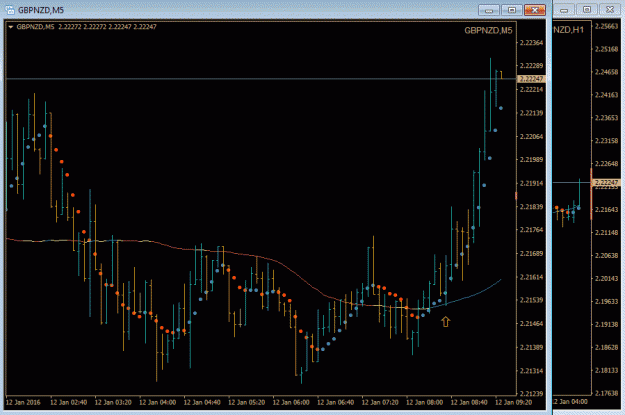Click the 12 Jan 08:00 time label
The image size is (625, 415).
[424, 402]
